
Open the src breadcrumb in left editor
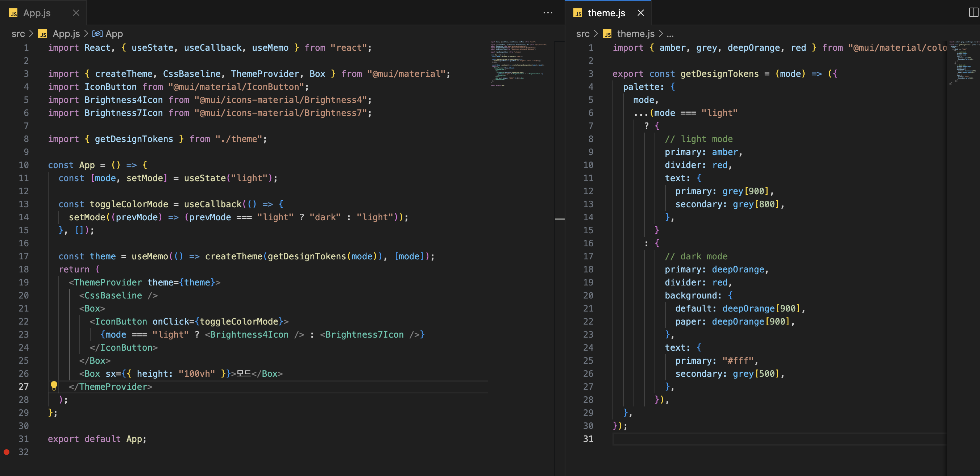point(18,34)
